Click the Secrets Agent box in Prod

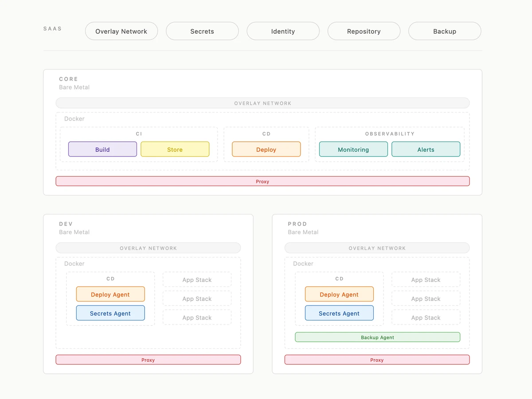pos(339,313)
